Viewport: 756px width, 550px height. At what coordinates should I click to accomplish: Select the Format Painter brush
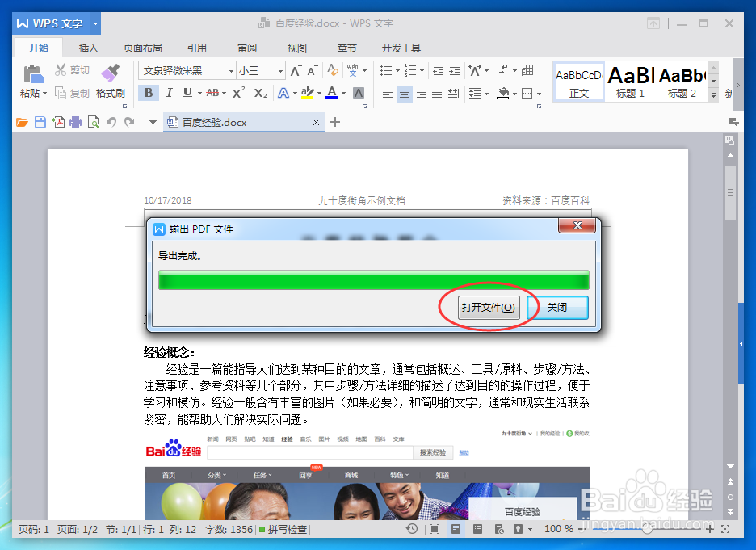pyautogui.click(x=111, y=73)
